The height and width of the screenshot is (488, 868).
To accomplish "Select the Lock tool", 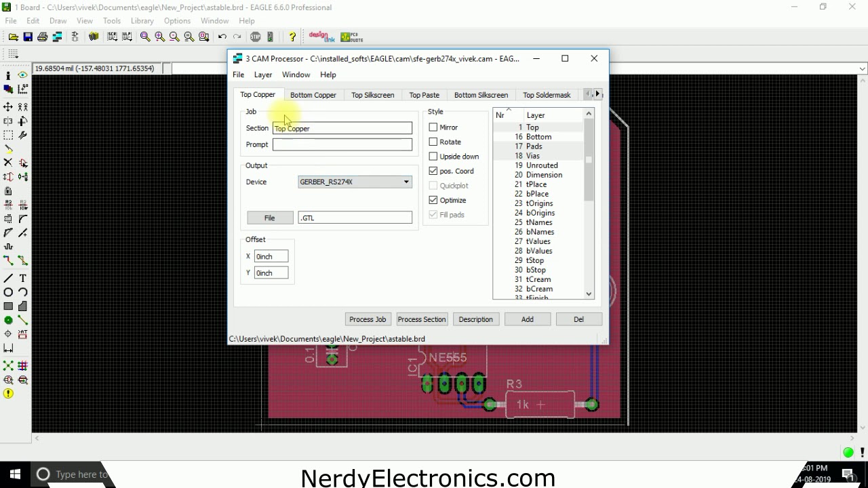I will click(8, 191).
